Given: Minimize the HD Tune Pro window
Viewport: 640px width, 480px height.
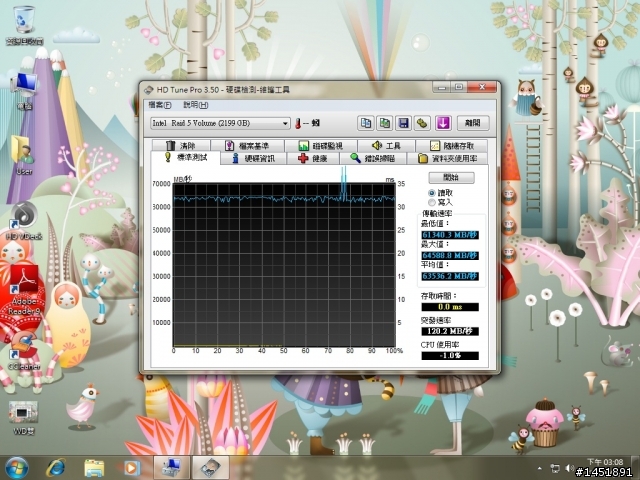Looking at the screenshot, I should 442,87.
